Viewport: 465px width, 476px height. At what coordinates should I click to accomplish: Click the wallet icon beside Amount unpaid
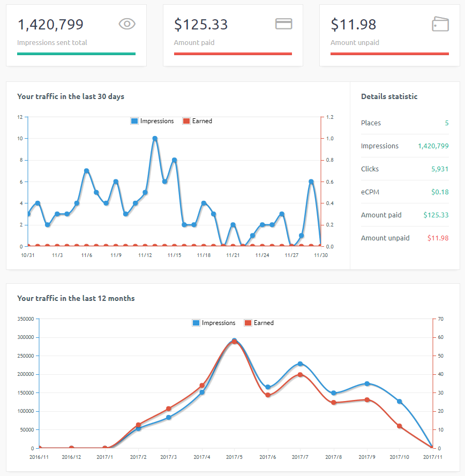coord(440,24)
